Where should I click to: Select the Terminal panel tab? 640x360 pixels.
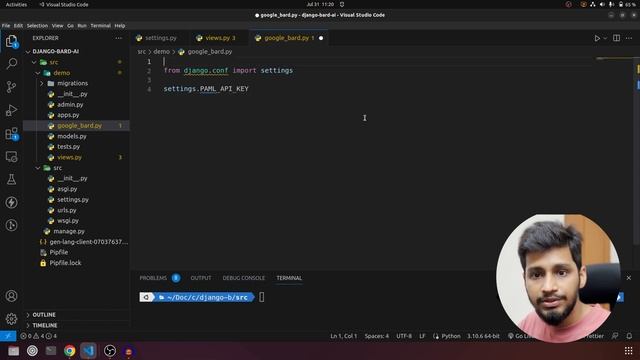(x=289, y=278)
